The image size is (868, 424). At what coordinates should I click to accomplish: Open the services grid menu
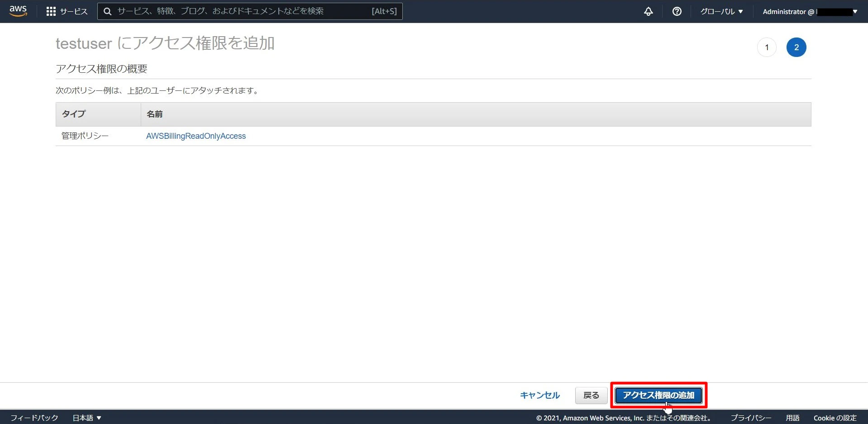coord(51,11)
